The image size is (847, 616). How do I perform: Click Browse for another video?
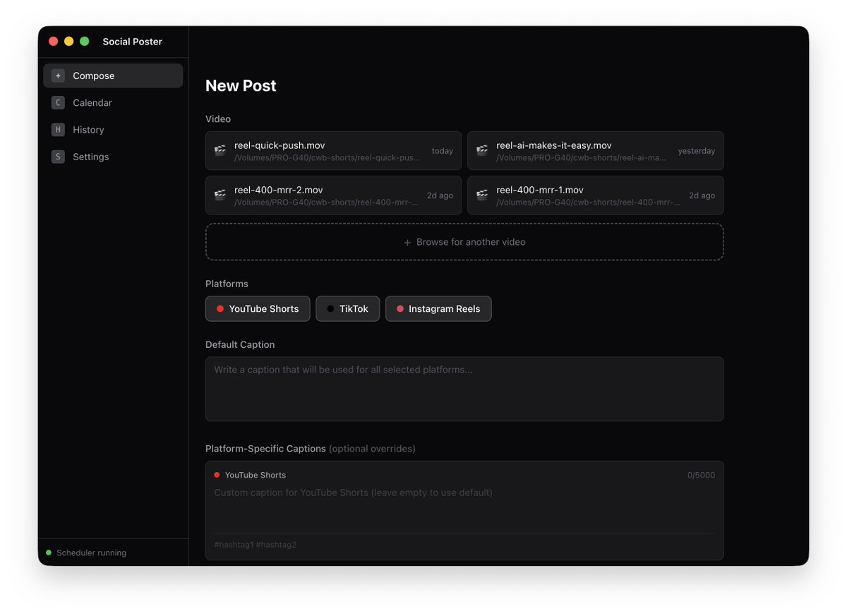pos(464,242)
